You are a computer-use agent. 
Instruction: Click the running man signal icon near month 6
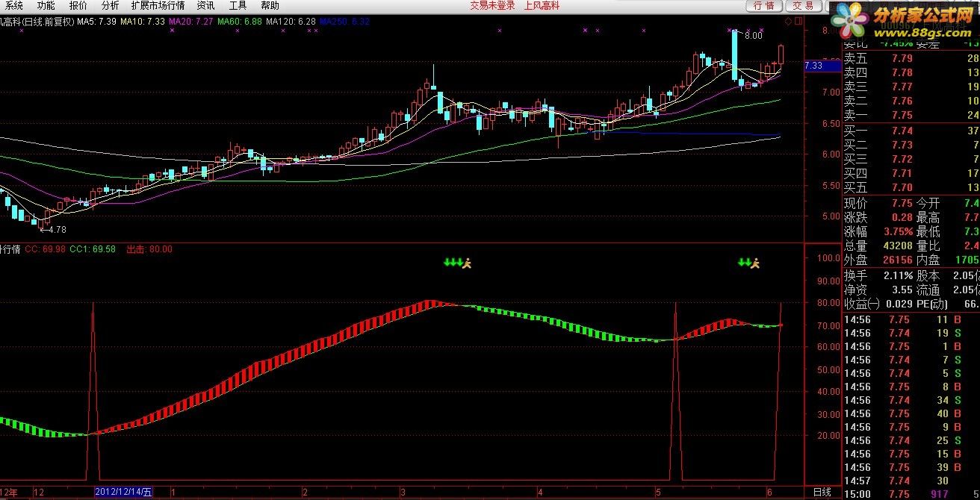click(x=754, y=263)
